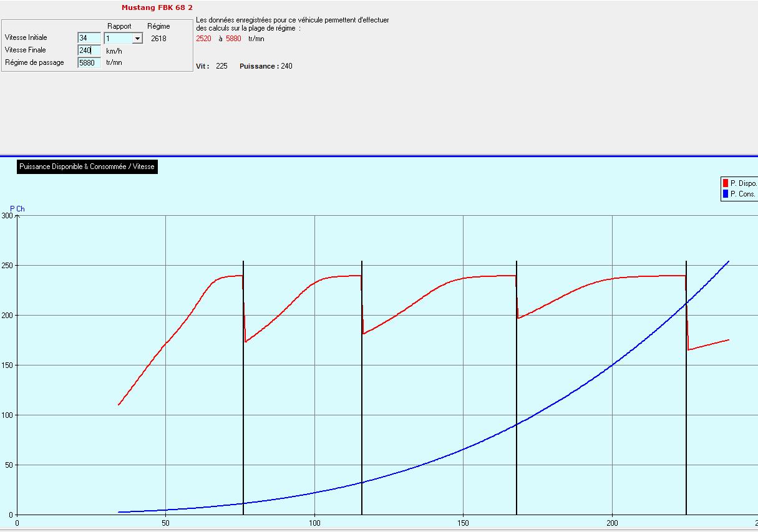This screenshot has width=758, height=532.
Task: Click the first gear-shift marker line near 76 km/h
Action: (243, 387)
